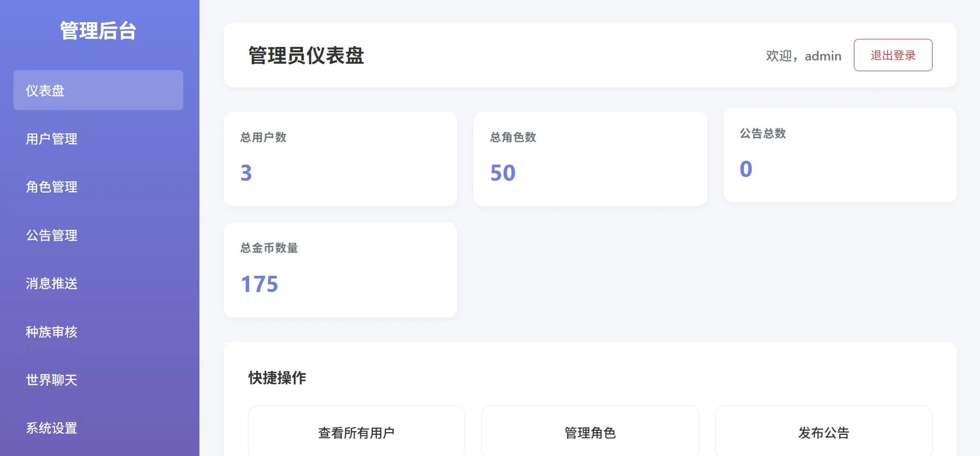Click the 欢迎，admin username text

[803, 56]
